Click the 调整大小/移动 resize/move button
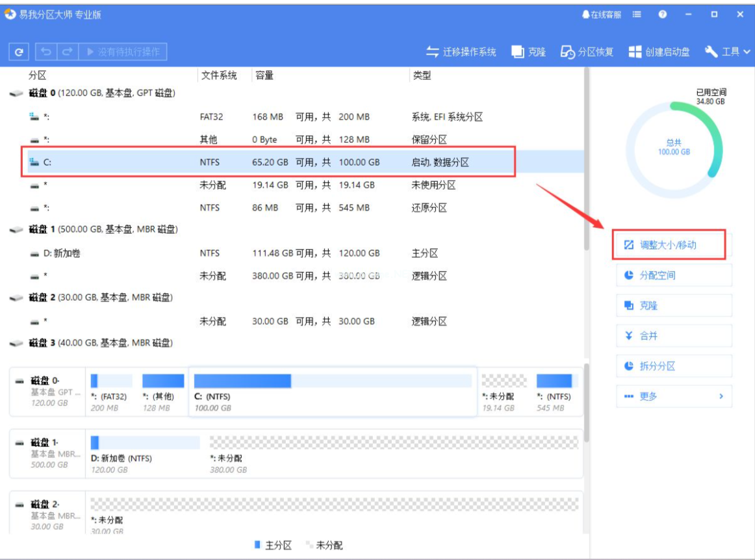Image resolution: width=755 pixels, height=560 pixels. [x=674, y=246]
